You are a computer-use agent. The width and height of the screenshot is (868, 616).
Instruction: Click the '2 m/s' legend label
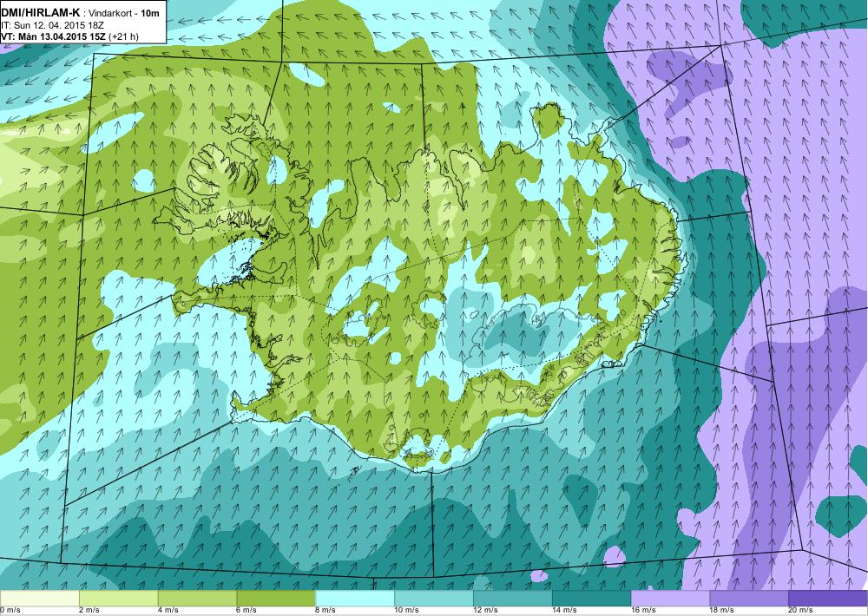click(x=89, y=611)
